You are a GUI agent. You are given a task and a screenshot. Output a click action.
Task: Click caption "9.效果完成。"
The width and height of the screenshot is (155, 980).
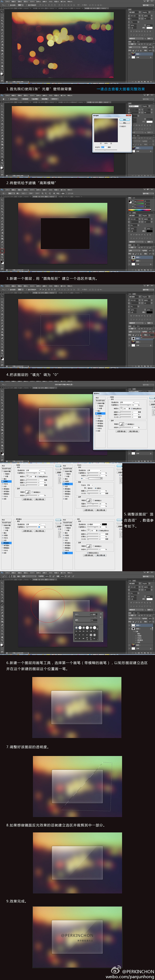[x=16, y=901]
